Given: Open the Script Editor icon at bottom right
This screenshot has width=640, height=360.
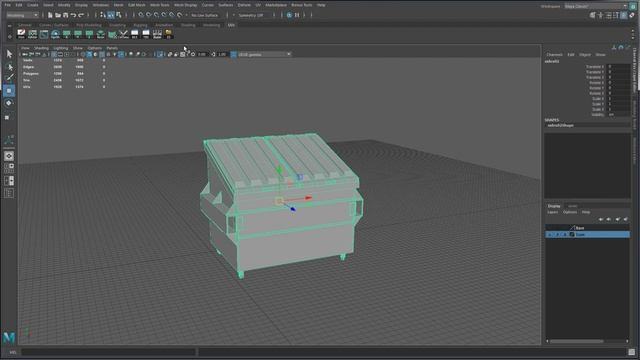Looking at the screenshot, I should tap(632, 352).
